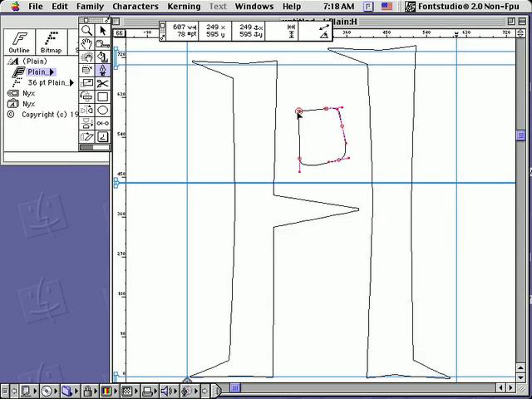532x399 pixels.
Task: Select the ellipse shape tool
Action: click(103, 110)
